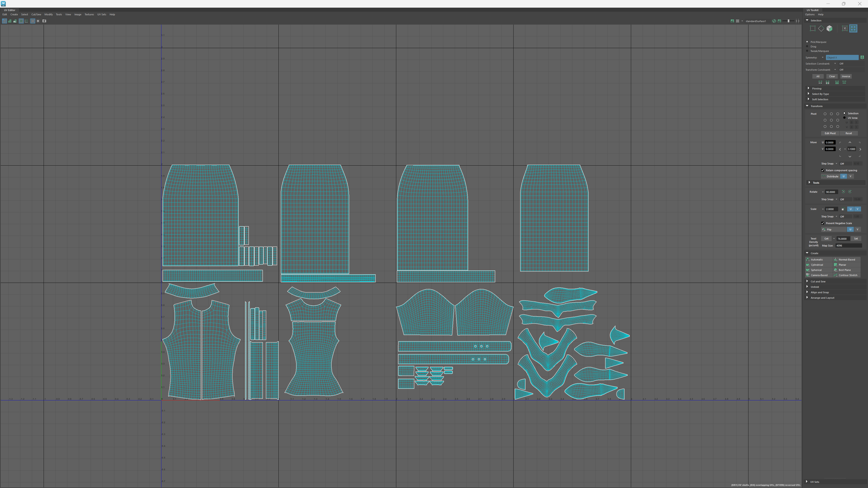Rotate counterclockwise with the Rotate icon

843,192
